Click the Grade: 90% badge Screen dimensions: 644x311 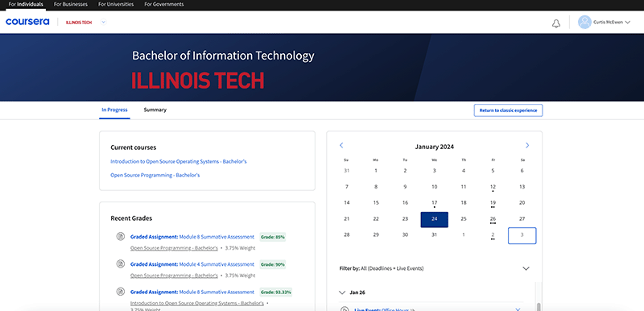[x=272, y=264]
